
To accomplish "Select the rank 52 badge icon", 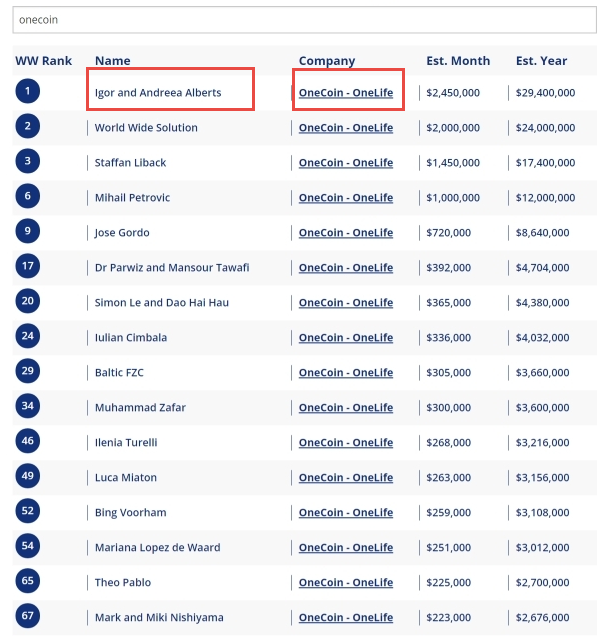I will [28, 511].
